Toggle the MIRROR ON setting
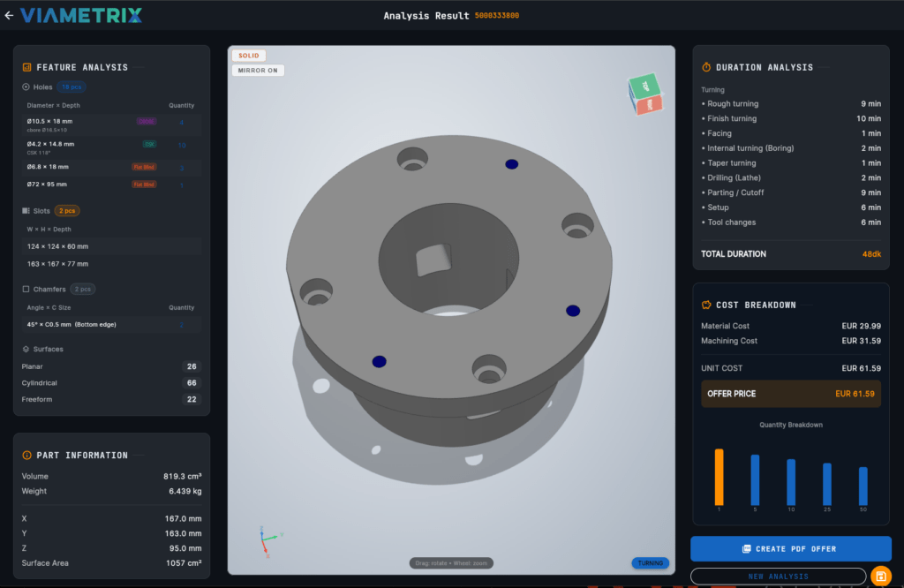The height and width of the screenshot is (588, 904). (x=258, y=71)
